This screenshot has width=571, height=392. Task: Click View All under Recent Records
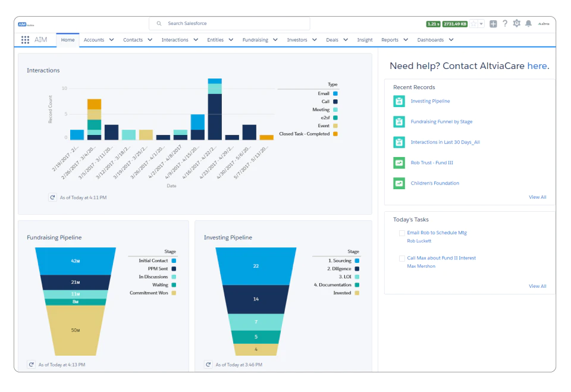tap(537, 197)
